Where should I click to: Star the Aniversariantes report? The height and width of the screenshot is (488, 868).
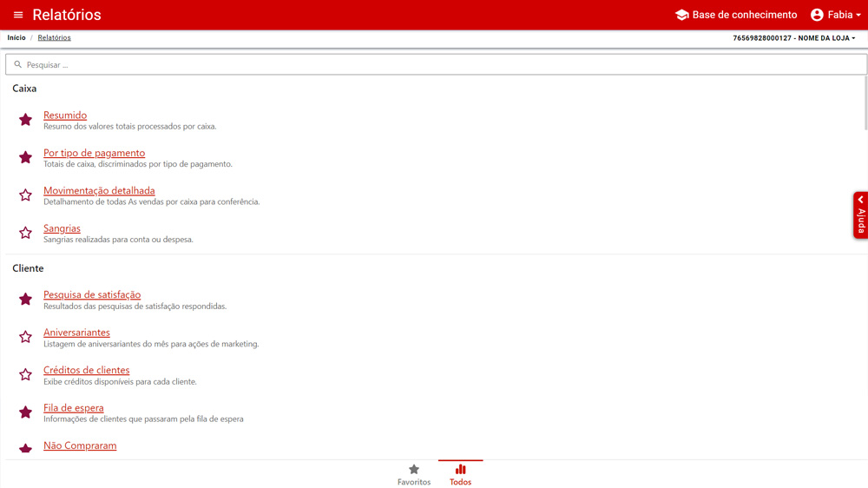[26, 337]
